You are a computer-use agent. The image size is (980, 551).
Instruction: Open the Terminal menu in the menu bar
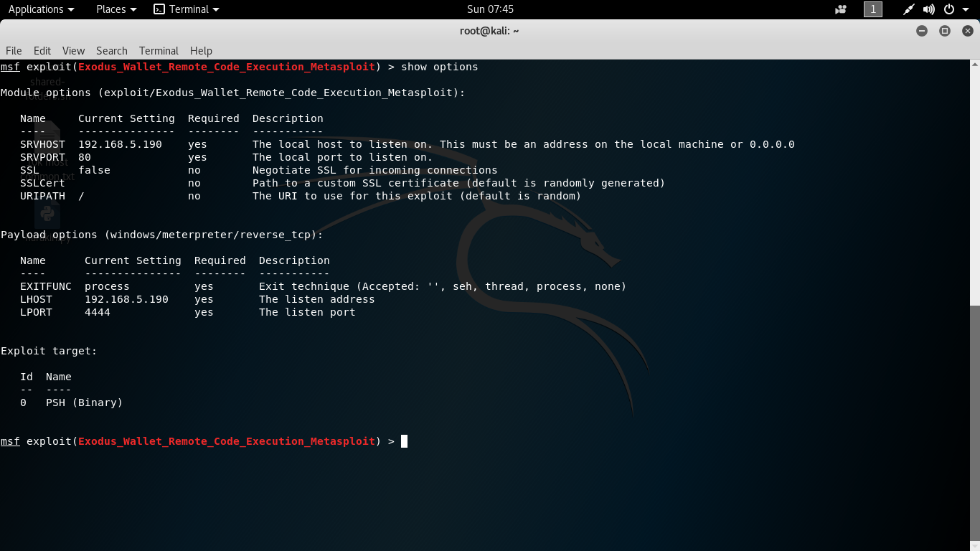pyautogui.click(x=159, y=51)
